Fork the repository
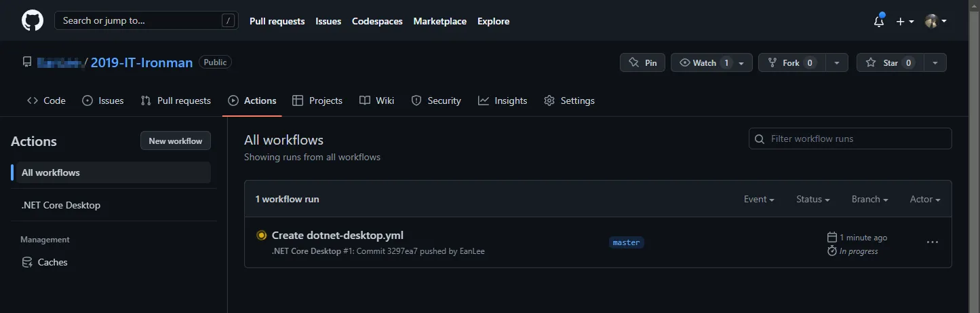This screenshot has height=313, width=980. [x=790, y=62]
